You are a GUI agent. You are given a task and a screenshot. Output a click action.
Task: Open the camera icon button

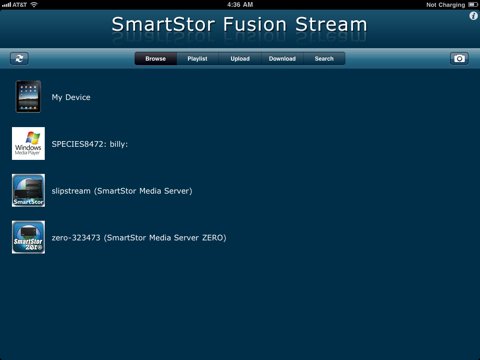tap(459, 59)
